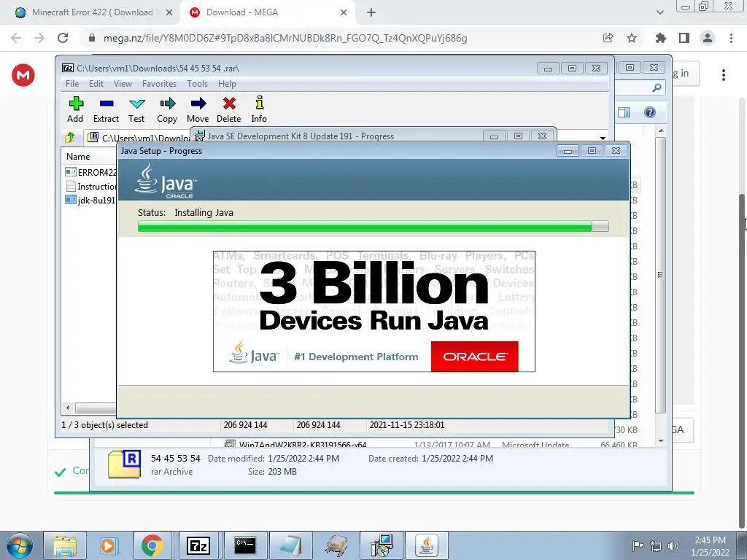Open the Tools menu in 7-Zip
This screenshot has height=560, width=747.
(x=197, y=84)
